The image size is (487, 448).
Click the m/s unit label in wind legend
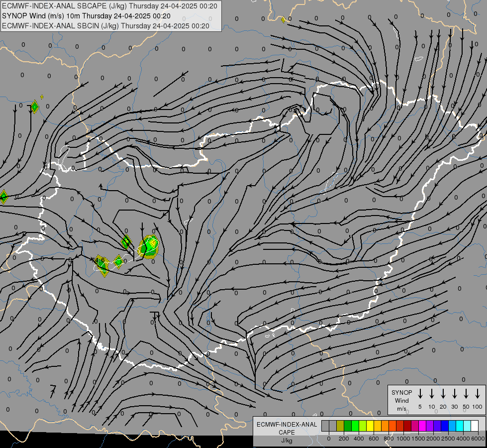401,409
